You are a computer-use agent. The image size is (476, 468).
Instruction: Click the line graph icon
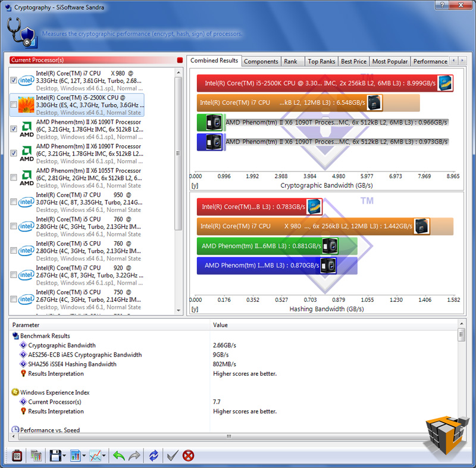pyautogui.click(x=95, y=455)
